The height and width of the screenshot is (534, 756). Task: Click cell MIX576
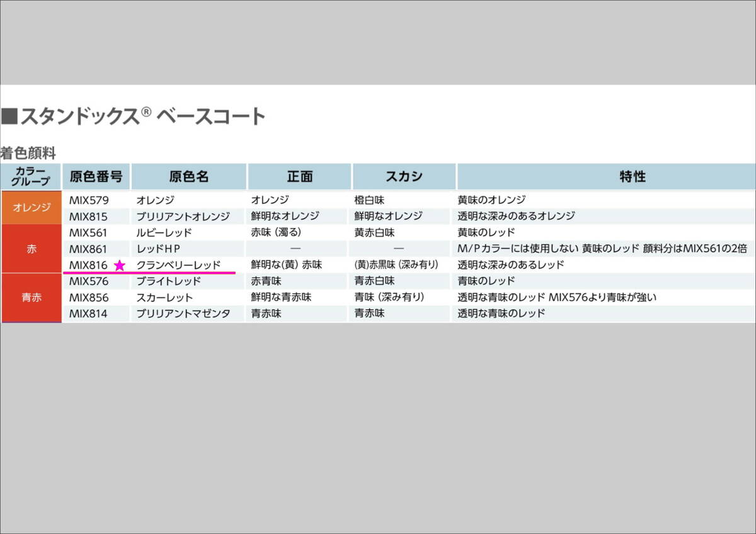(x=89, y=281)
